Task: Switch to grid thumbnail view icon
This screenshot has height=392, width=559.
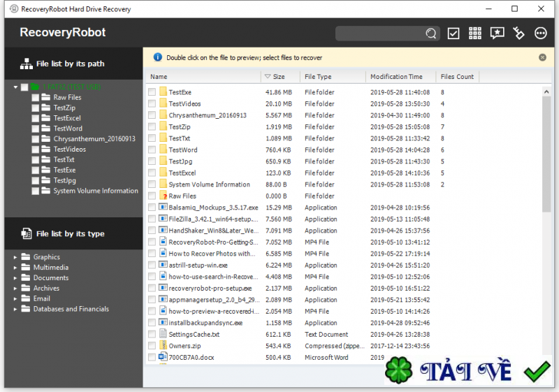Action: [x=475, y=34]
